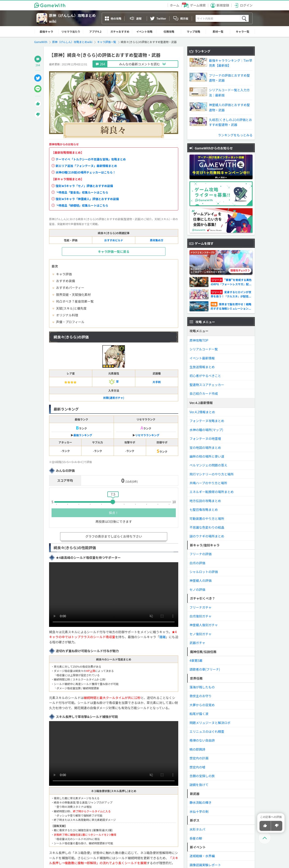Viewport: 289px width, 868px height.
Task: Jump to 天賦(スキル)と優先度 in contents
Action: pos(71,308)
